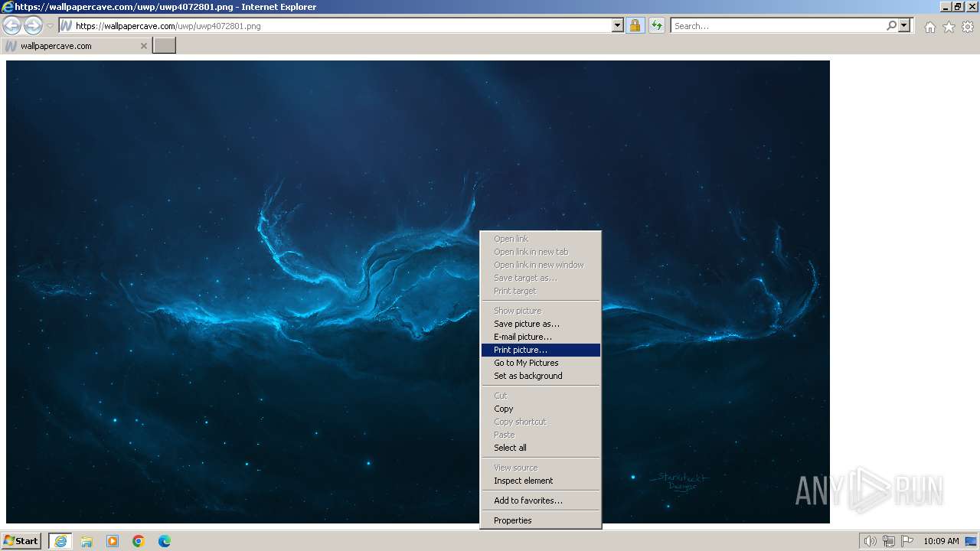Refresh the page with the green arrows icon
Image resolution: width=980 pixels, height=551 pixels.
[x=656, y=26]
